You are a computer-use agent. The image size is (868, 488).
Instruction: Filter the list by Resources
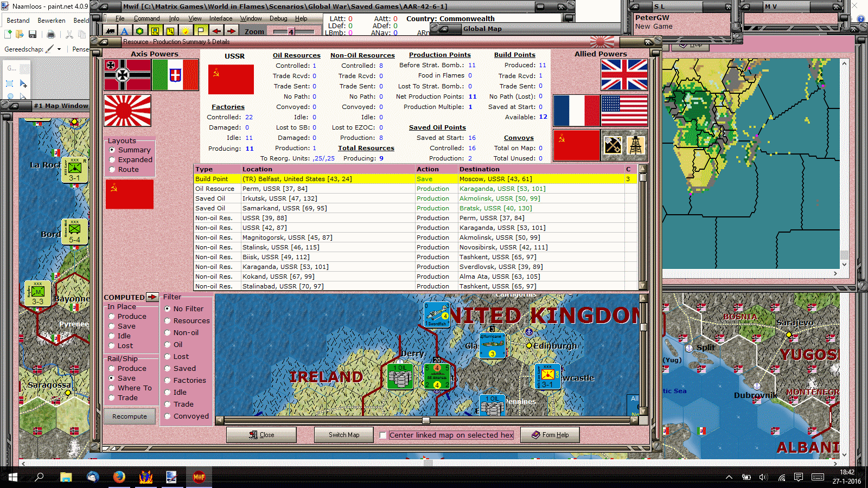point(187,320)
